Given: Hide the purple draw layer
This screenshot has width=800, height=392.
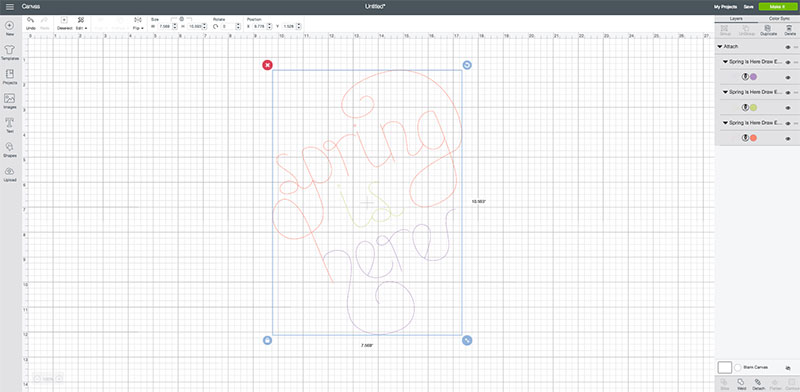Looking at the screenshot, I should (x=788, y=78).
